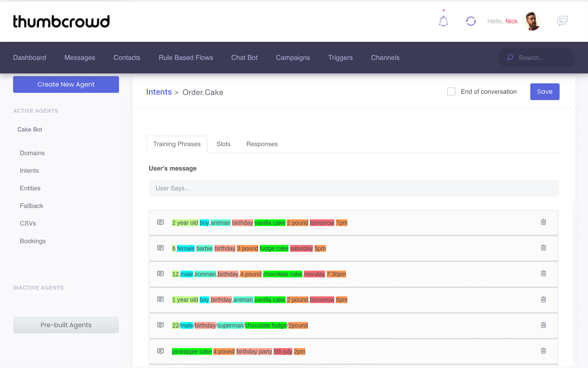Go back via Intents breadcrumb link
The width and height of the screenshot is (588, 368).
click(159, 92)
